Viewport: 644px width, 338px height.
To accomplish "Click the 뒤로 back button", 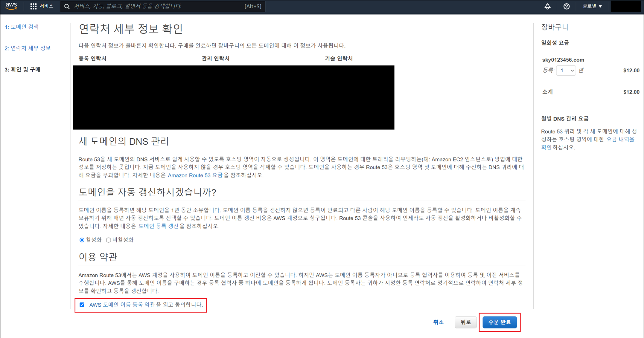I will coord(465,322).
